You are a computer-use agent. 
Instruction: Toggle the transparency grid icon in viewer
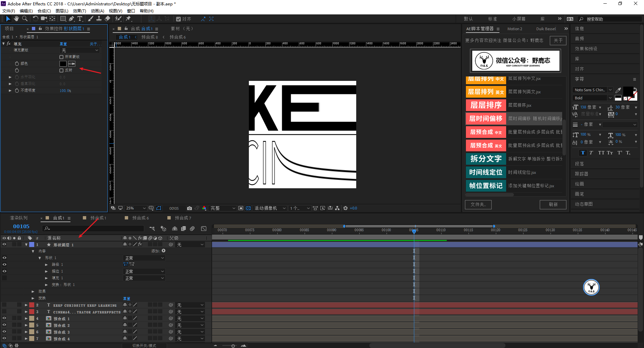(x=248, y=208)
